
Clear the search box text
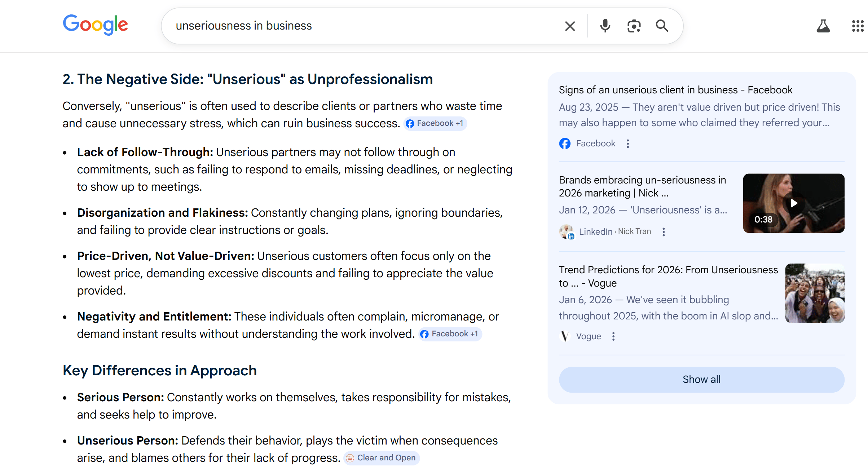[x=570, y=26]
